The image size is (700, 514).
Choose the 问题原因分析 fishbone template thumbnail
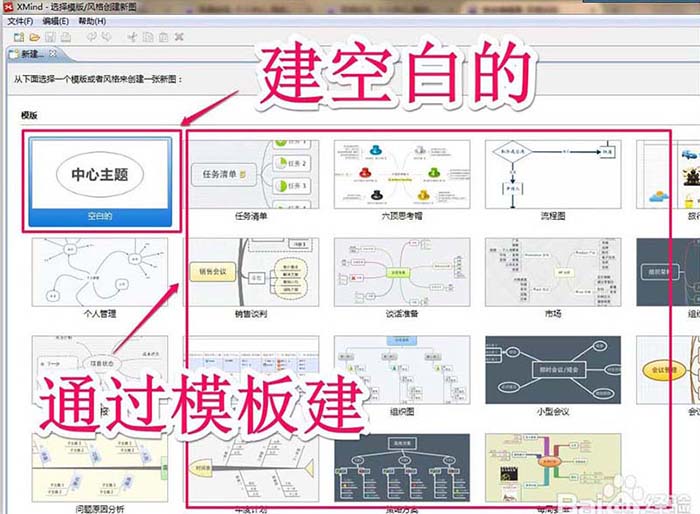pos(100,467)
